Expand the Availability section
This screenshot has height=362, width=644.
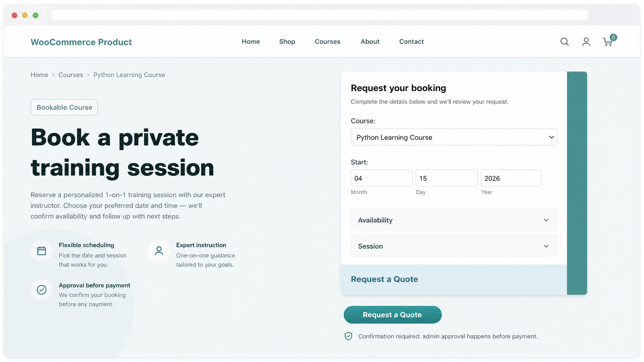point(454,220)
